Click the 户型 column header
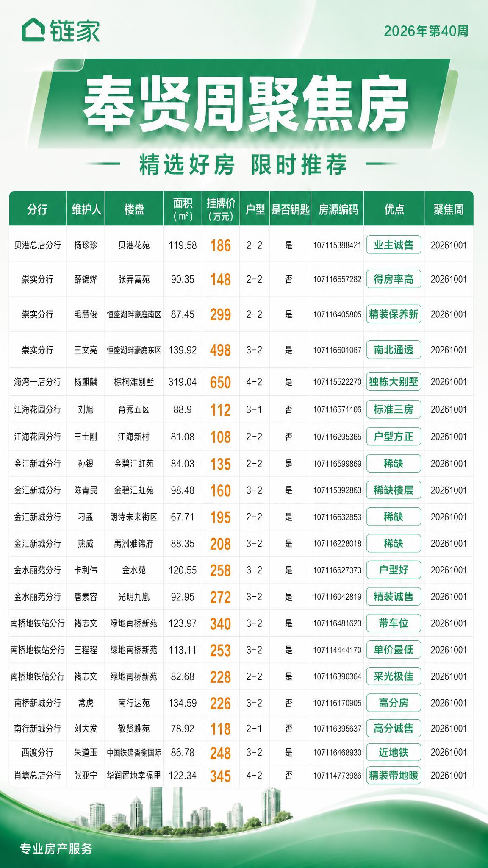This screenshot has width=488, height=868. point(255,209)
